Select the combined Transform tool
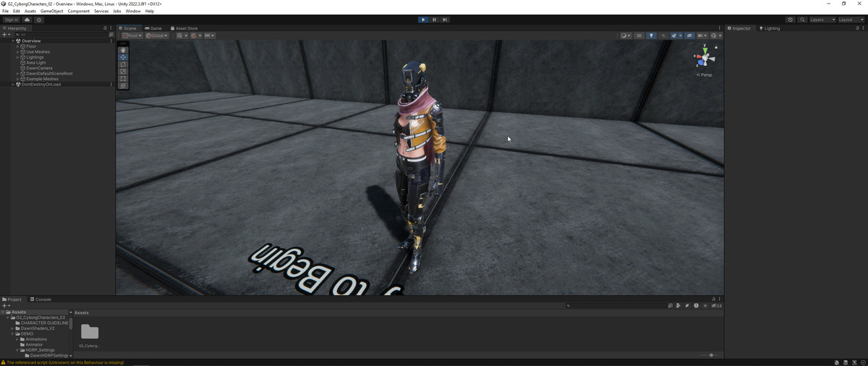868x366 pixels. tap(123, 85)
